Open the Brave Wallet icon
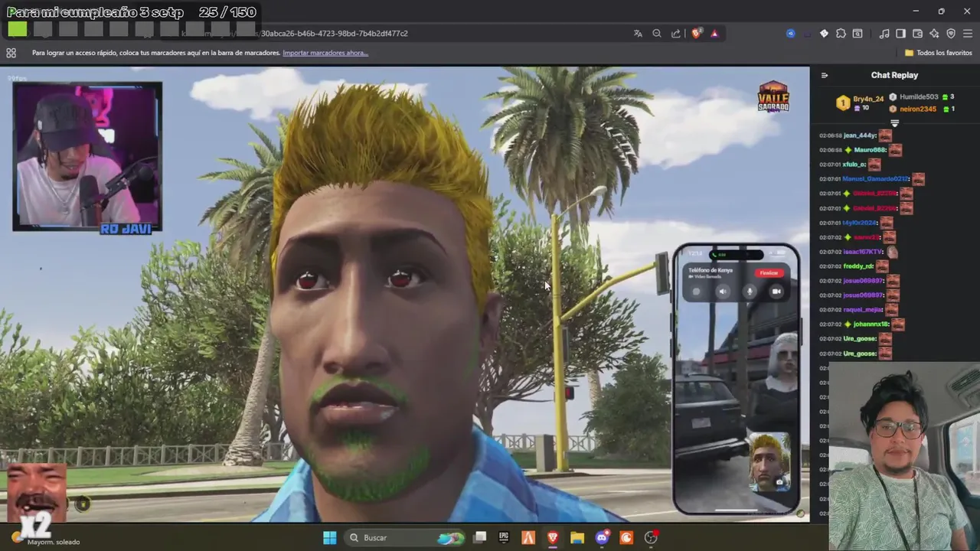This screenshot has width=980, height=551. [x=917, y=34]
